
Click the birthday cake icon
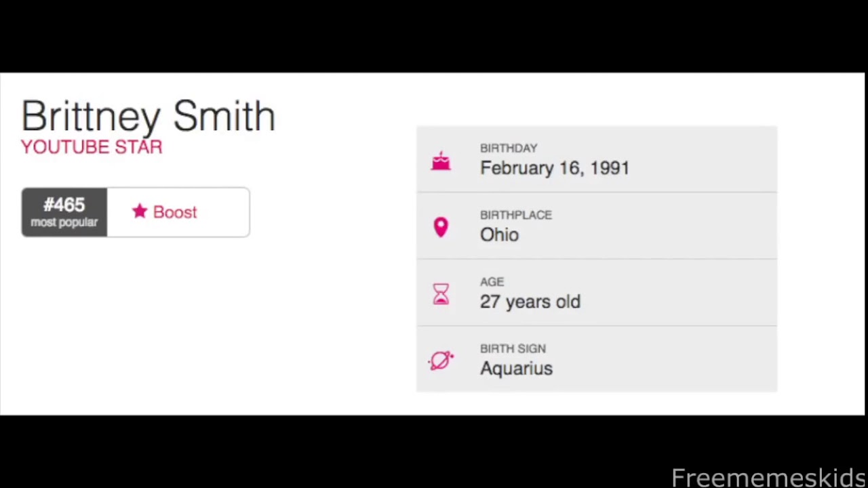pyautogui.click(x=441, y=161)
